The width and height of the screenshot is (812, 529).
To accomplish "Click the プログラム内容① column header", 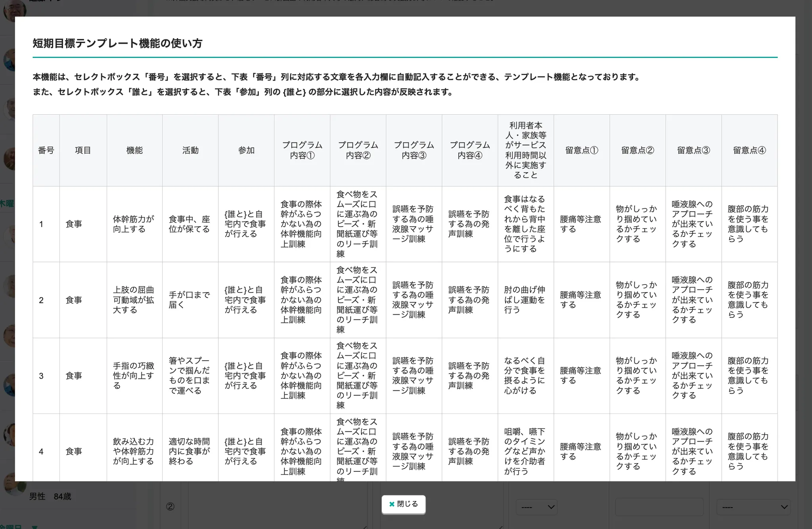I will 302,150.
